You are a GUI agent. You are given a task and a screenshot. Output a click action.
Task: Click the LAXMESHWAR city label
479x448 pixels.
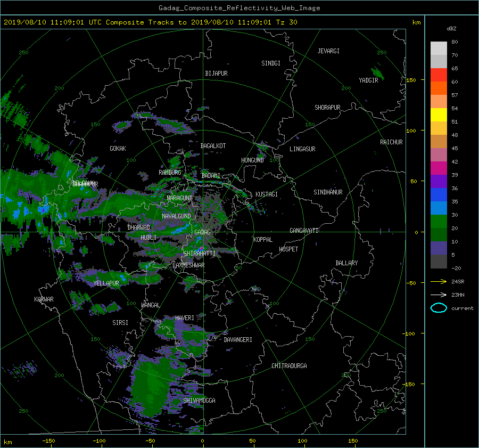(188, 265)
